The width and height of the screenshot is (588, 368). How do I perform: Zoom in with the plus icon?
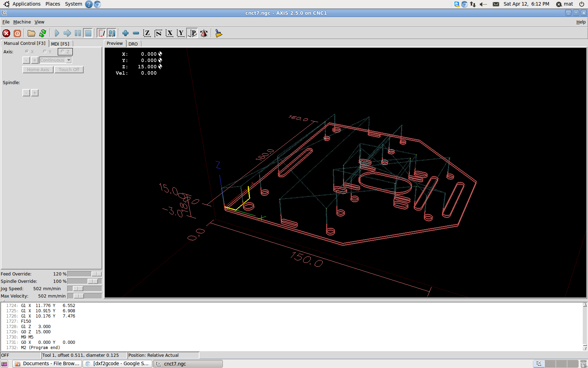125,33
